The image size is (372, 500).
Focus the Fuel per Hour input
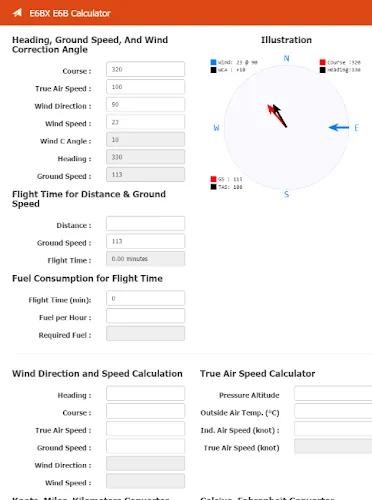pos(145,316)
